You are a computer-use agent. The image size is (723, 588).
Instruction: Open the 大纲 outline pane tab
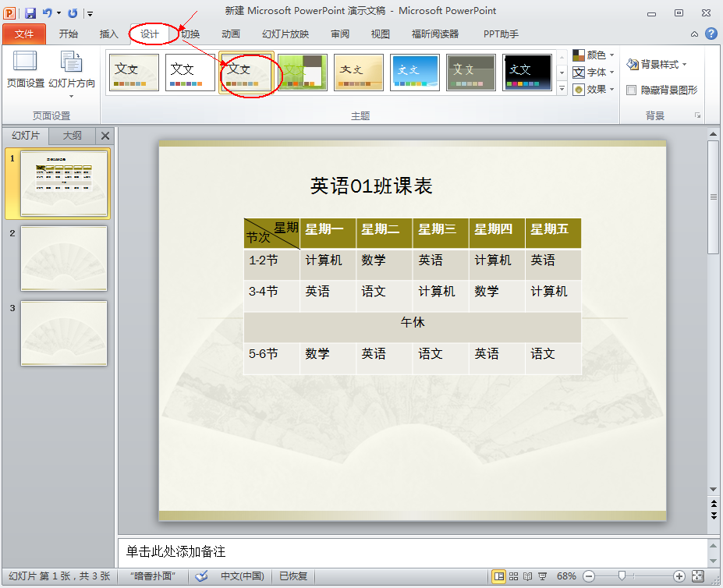[x=73, y=136]
